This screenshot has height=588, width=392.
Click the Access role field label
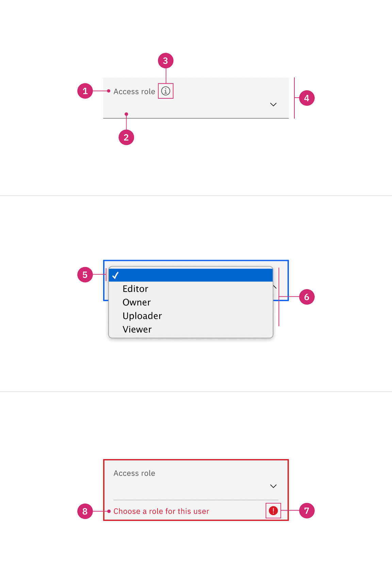[134, 91]
